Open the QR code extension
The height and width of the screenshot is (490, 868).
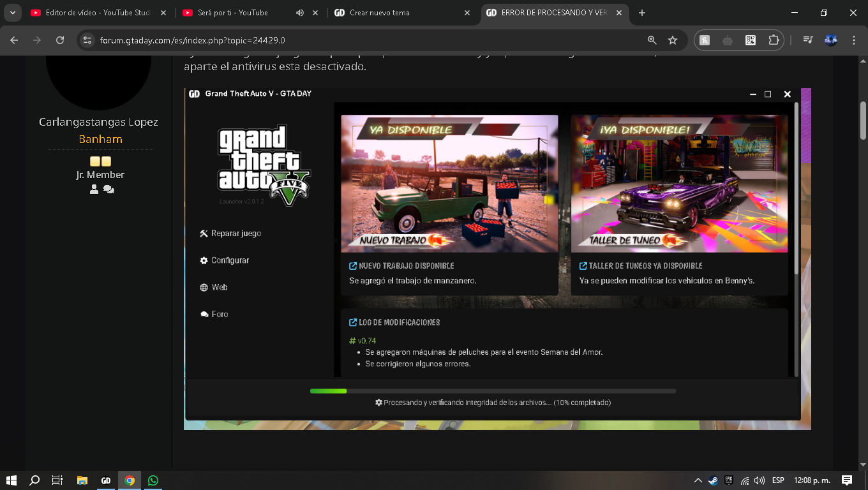[x=751, y=40]
